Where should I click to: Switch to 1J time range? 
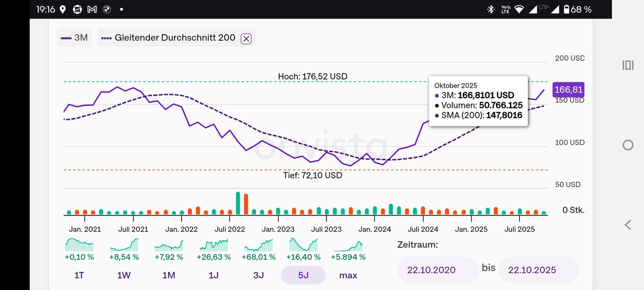tap(214, 275)
